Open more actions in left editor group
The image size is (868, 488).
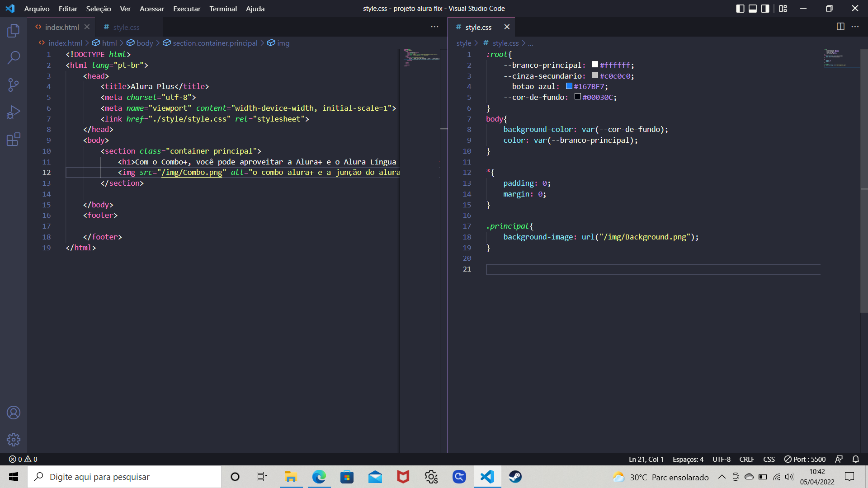coord(434,27)
